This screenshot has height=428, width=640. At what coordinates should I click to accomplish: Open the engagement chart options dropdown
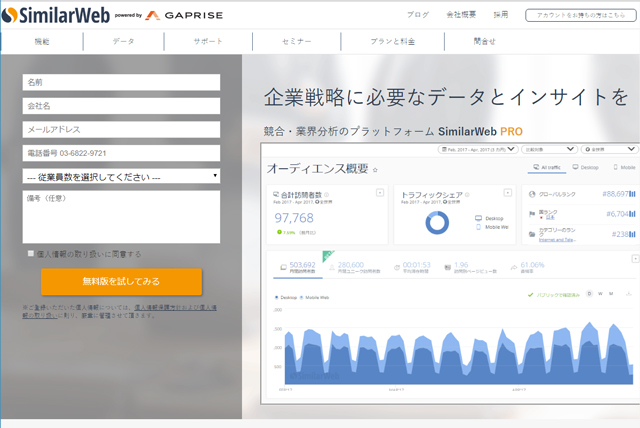tap(635, 259)
